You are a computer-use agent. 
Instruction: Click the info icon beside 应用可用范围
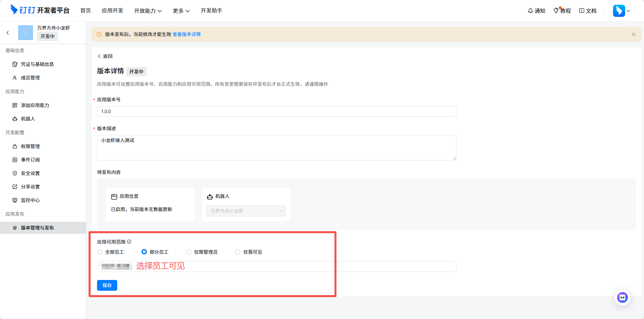[129, 242]
